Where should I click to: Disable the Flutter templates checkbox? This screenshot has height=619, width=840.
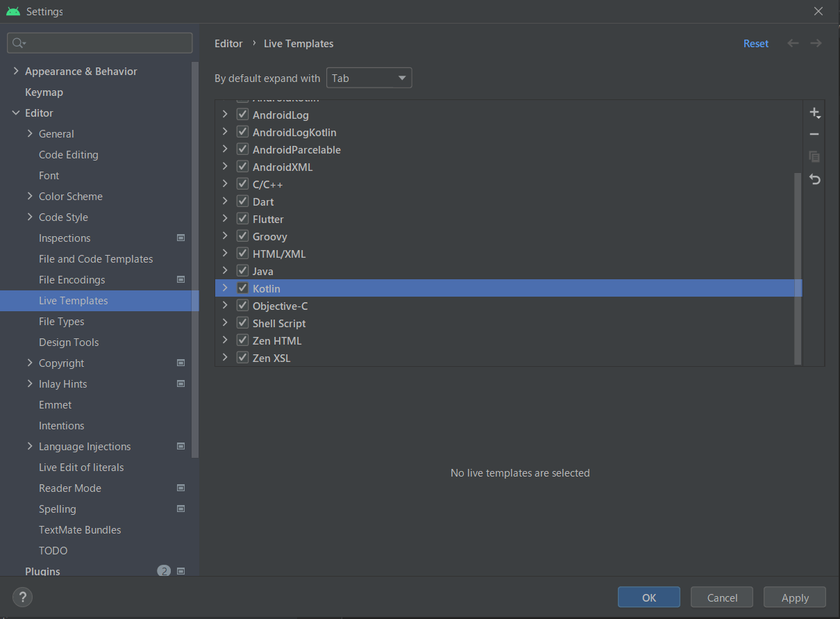(242, 218)
